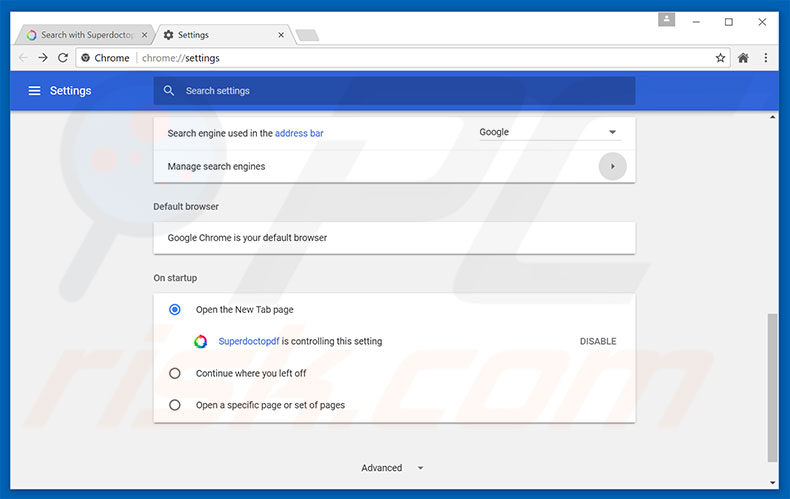Maximize the Chrome window
790x499 pixels.
point(729,22)
